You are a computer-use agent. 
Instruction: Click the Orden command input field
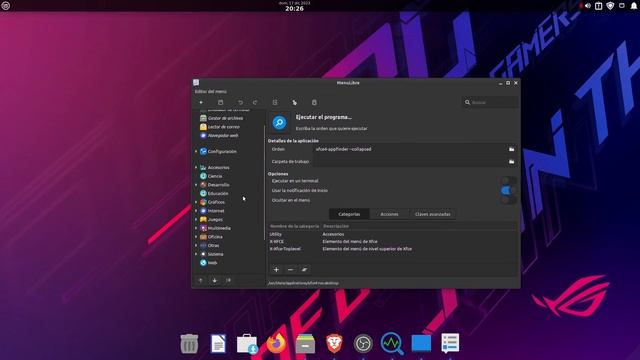410,149
